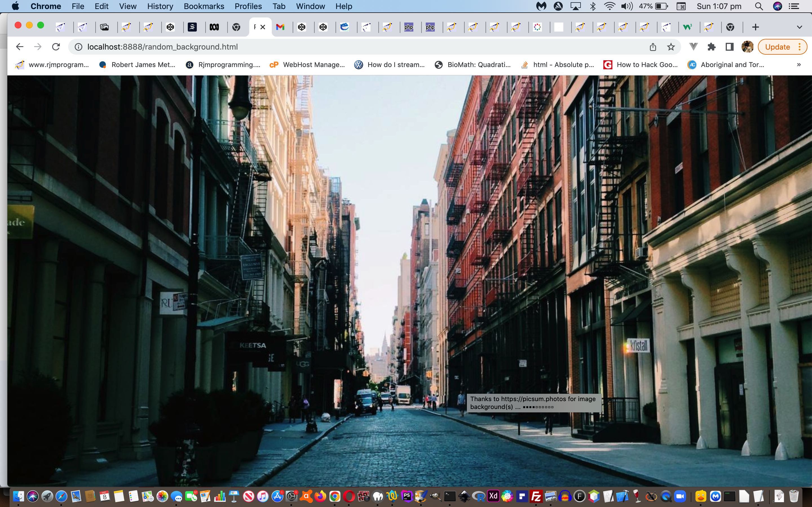812x507 pixels.
Task: Toggle the browser side panel icon
Action: (x=729, y=47)
